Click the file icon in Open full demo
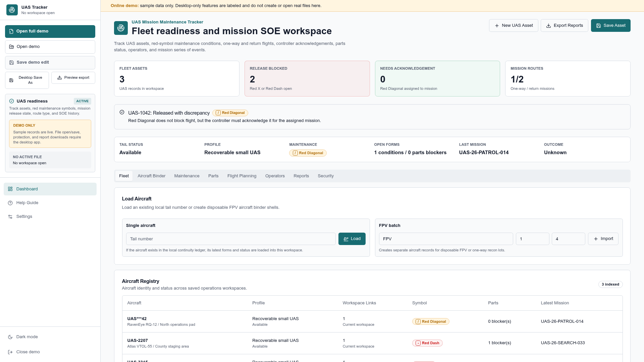Screen dimensions: 644x362 coord(11,31)
